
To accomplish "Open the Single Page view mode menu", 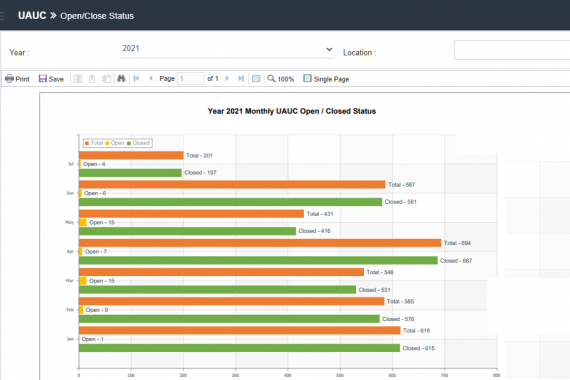I will pyautogui.click(x=326, y=79).
